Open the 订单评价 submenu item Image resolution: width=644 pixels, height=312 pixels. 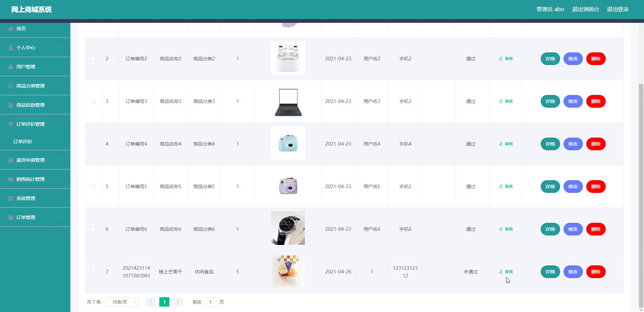click(x=23, y=142)
